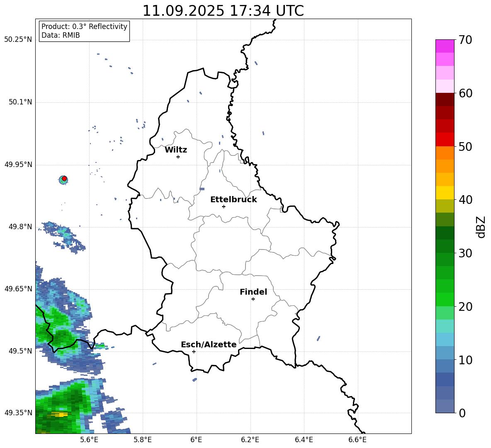This screenshot has width=491, height=448.
Task: Click the 49.5°N latitude label
Action: 20,351
